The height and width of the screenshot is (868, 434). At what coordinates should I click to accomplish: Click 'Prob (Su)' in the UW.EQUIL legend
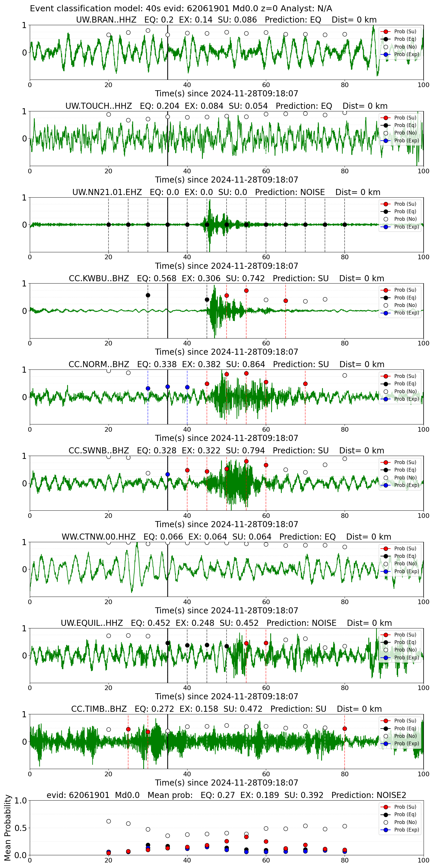tap(405, 635)
